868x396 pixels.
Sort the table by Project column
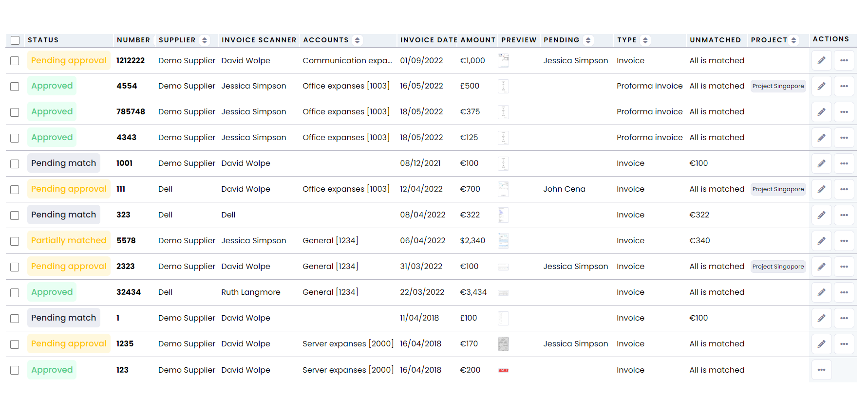(793, 40)
